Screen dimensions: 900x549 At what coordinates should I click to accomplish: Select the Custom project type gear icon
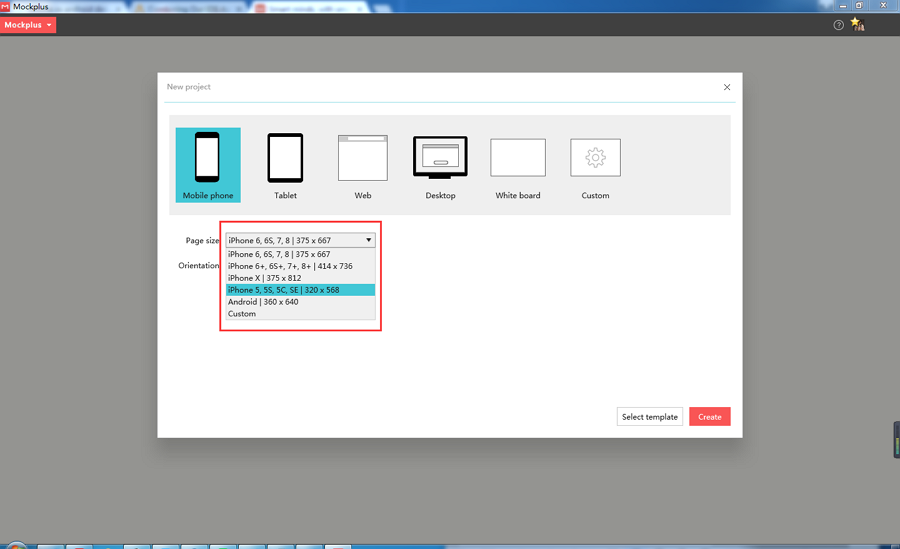click(595, 158)
